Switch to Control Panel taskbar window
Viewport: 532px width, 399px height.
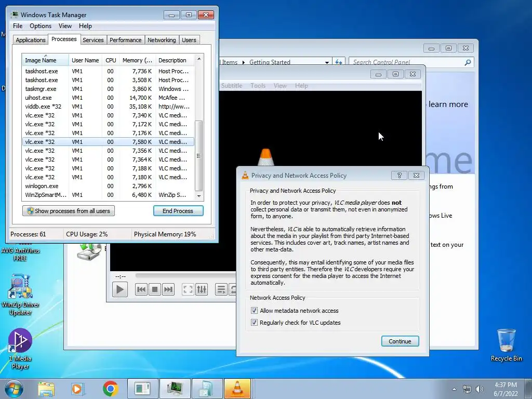[142, 389]
